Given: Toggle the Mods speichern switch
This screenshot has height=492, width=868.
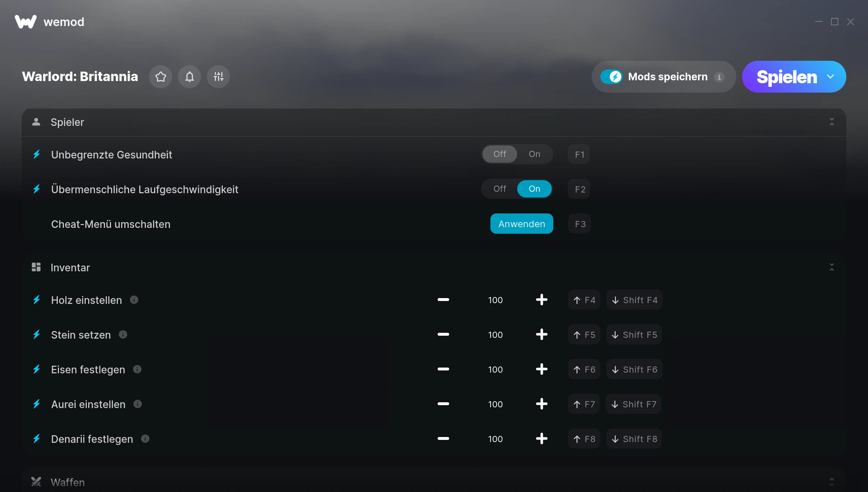Looking at the screenshot, I should (x=612, y=77).
